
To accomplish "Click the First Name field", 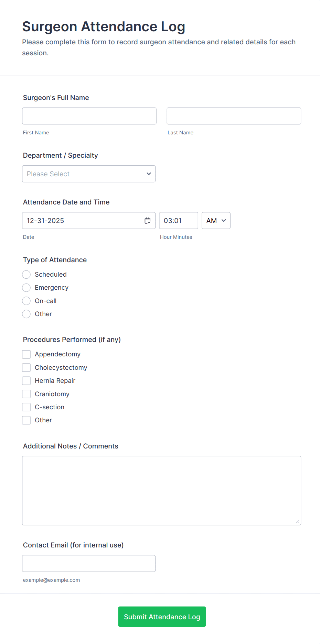I will coord(89,116).
